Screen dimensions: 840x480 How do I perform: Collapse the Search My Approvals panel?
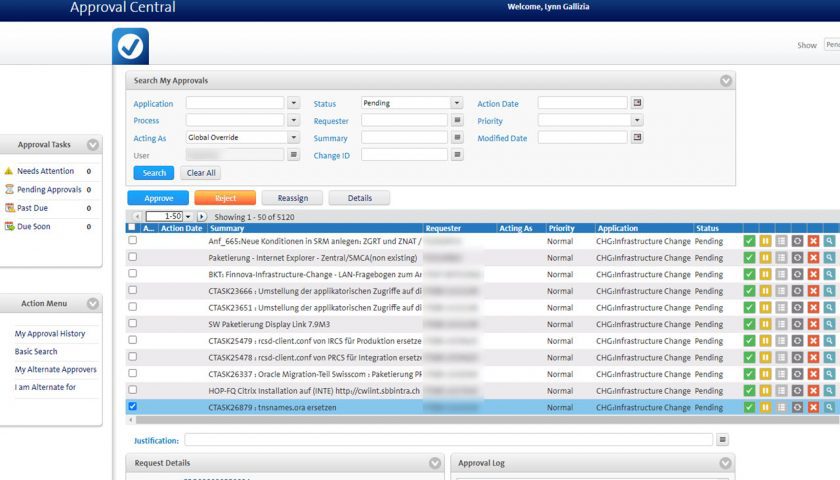tap(725, 81)
